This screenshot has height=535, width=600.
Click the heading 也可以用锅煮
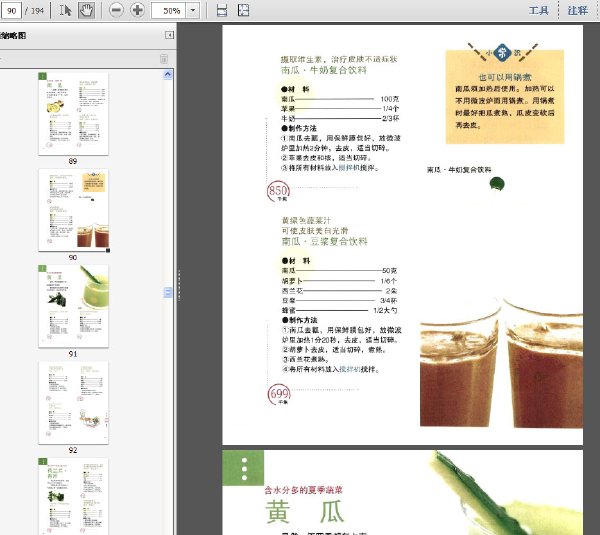(505, 77)
